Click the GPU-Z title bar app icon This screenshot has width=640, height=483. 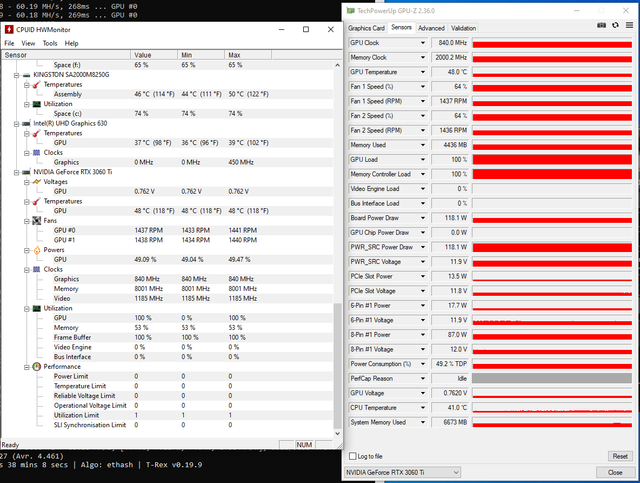point(350,11)
